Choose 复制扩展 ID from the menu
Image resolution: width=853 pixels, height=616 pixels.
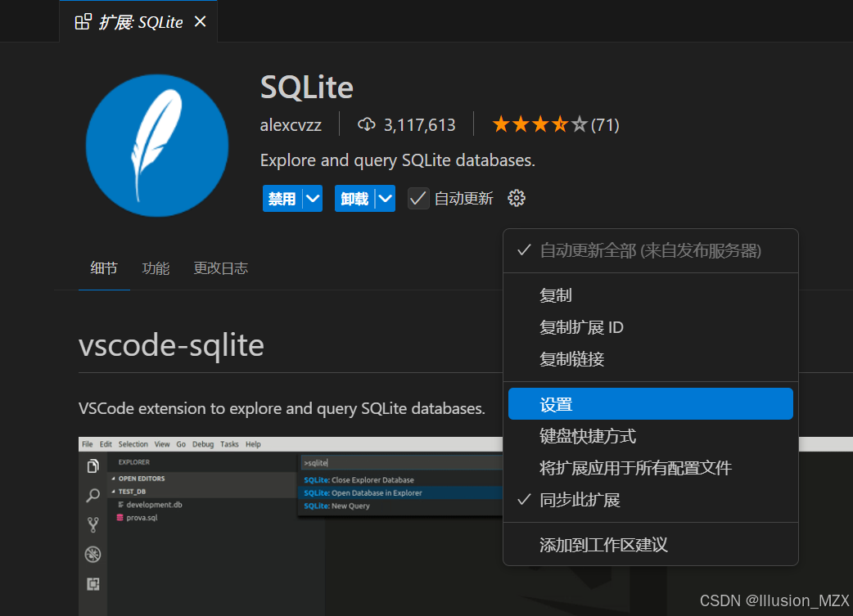pyautogui.click(x=651, y=327)
